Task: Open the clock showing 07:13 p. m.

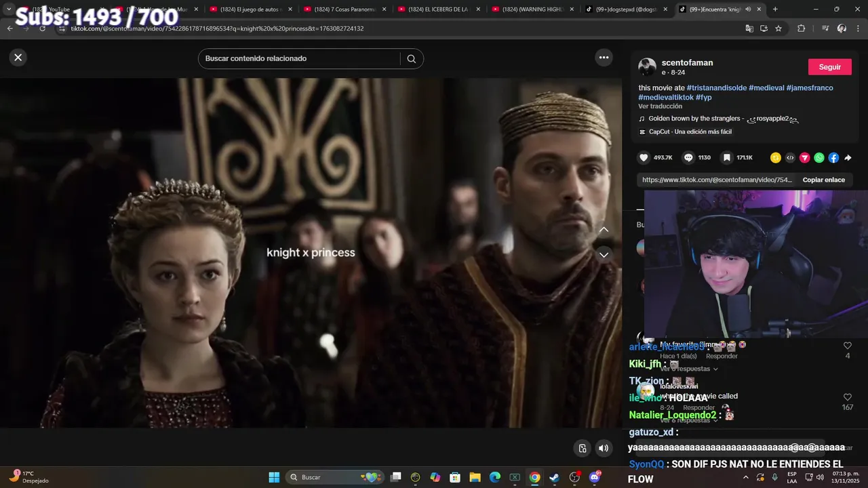Action: click(x=845, y=477)
